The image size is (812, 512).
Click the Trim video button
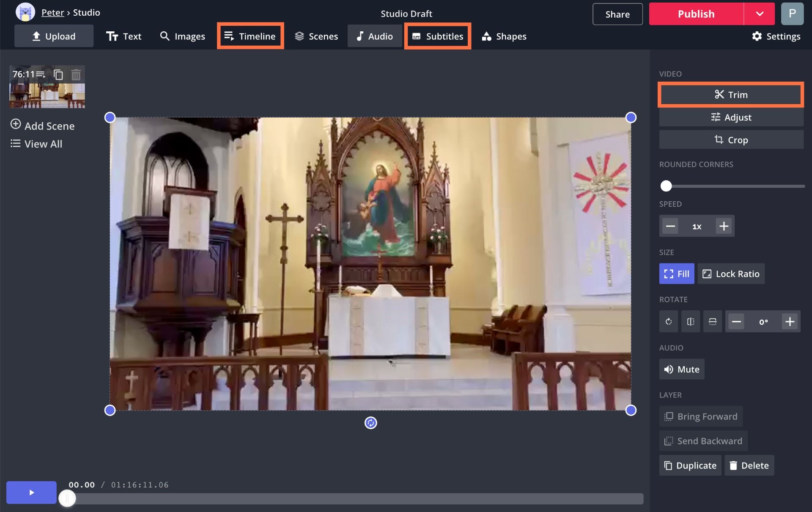(730, 95)
